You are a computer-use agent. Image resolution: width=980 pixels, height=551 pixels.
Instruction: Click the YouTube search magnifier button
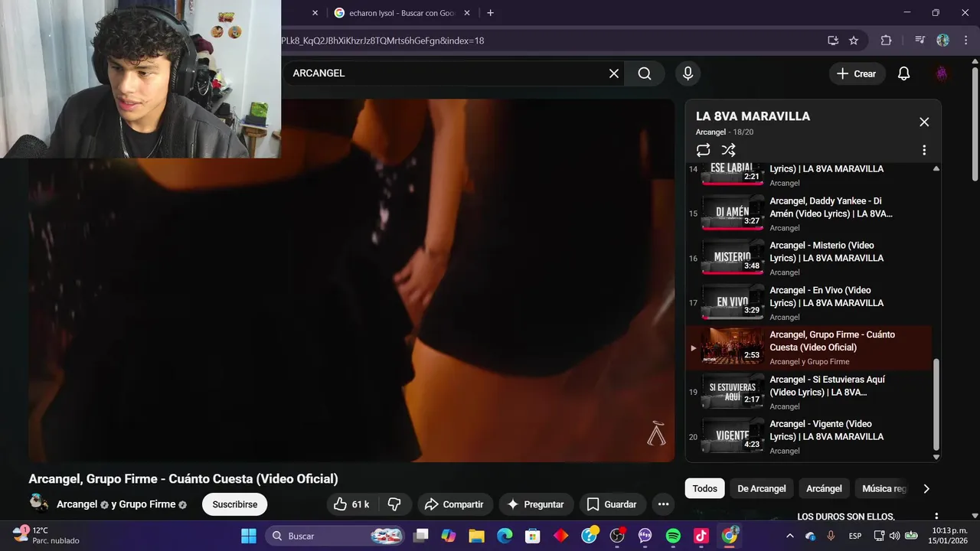click(645, 73)
